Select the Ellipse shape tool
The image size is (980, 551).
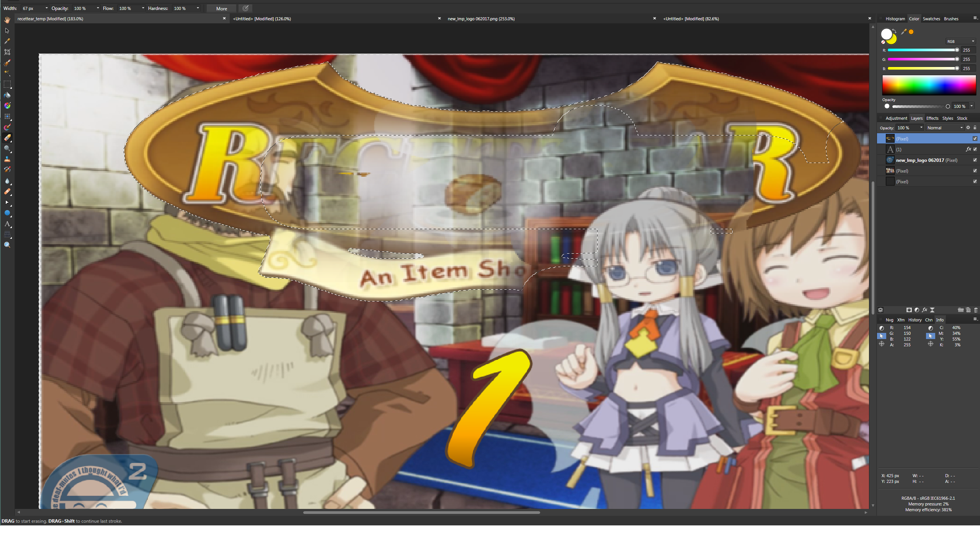tap(7, 213)
